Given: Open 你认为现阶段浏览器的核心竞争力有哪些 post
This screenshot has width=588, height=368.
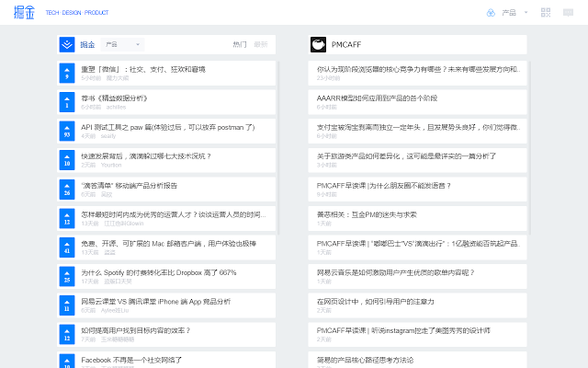Looking at the screenshot, I should pyautogui.click(x=418, y=69).
